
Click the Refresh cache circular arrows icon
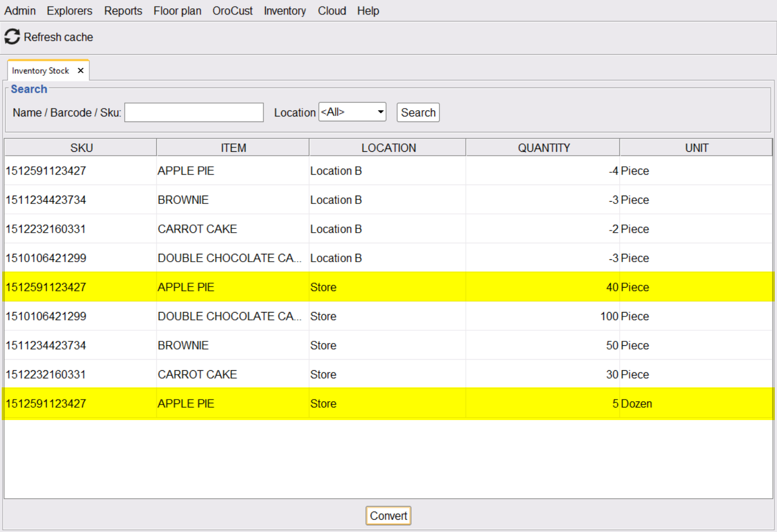(12, 37)
